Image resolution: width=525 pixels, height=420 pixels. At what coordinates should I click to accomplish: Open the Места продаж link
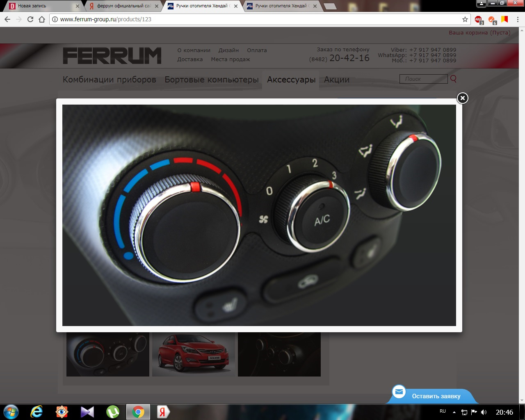point(231,59)
